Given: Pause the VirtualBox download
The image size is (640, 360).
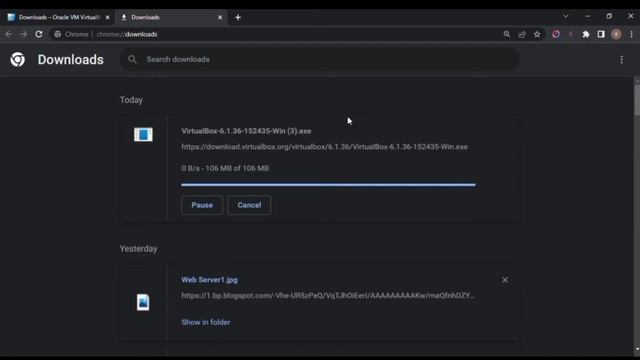Looking at the screenshot, I should click(202, 205).
